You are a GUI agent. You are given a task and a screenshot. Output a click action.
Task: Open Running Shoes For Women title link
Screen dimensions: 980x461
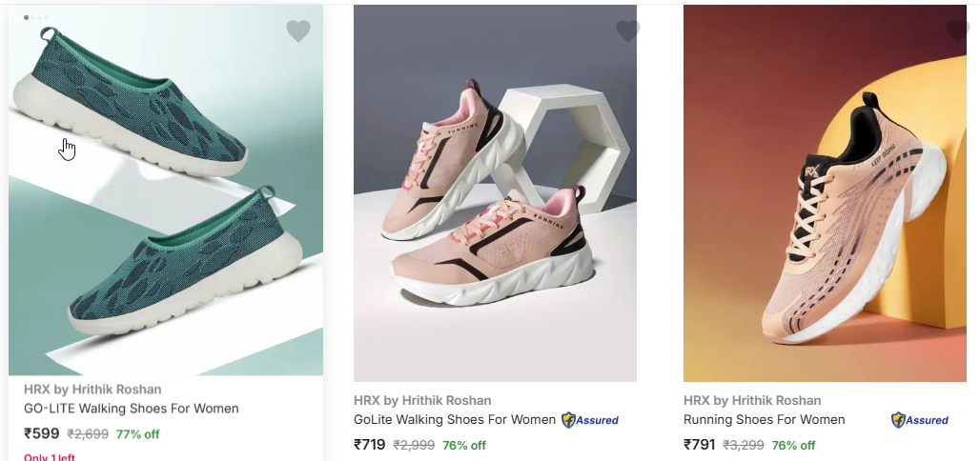coord(765,419)
